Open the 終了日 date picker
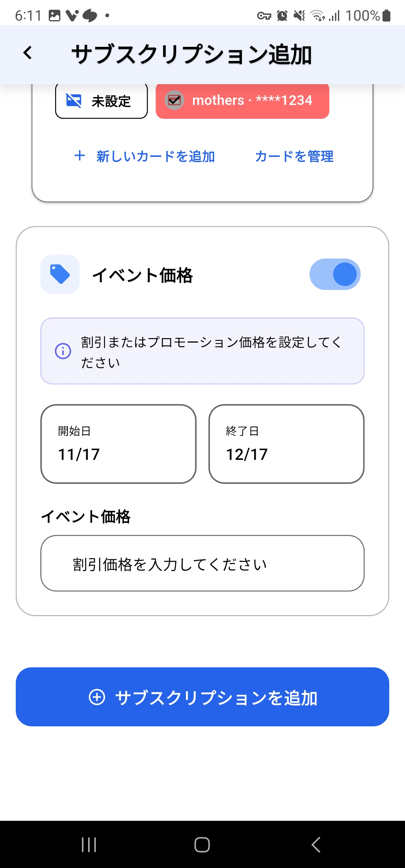 pyautogui.click(x=286, y=444)
